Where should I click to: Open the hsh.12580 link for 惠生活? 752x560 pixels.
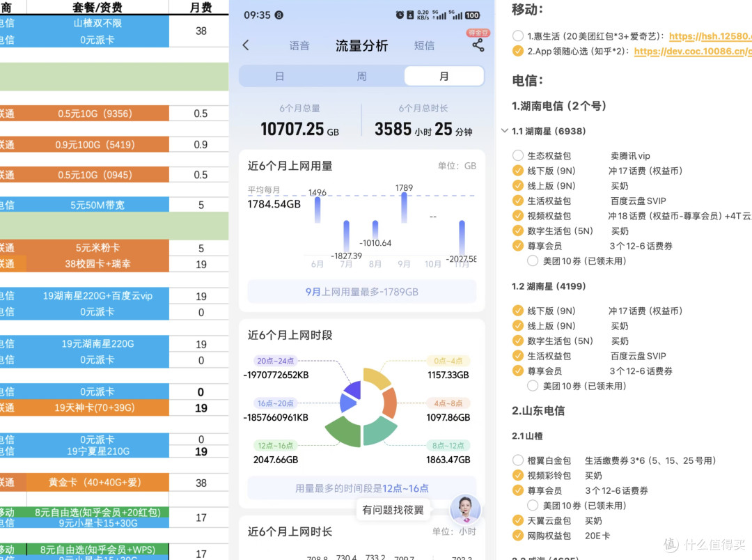[710, 36]
